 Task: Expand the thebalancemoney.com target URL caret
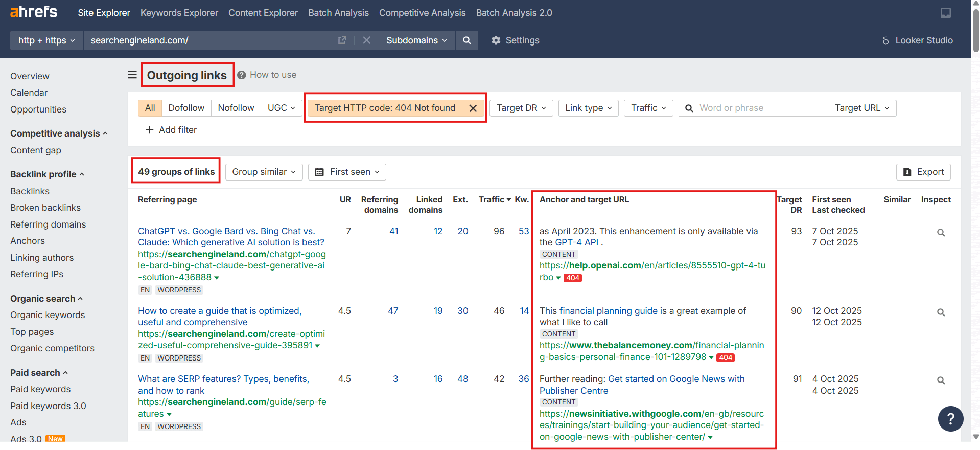(x=711, y=358)
